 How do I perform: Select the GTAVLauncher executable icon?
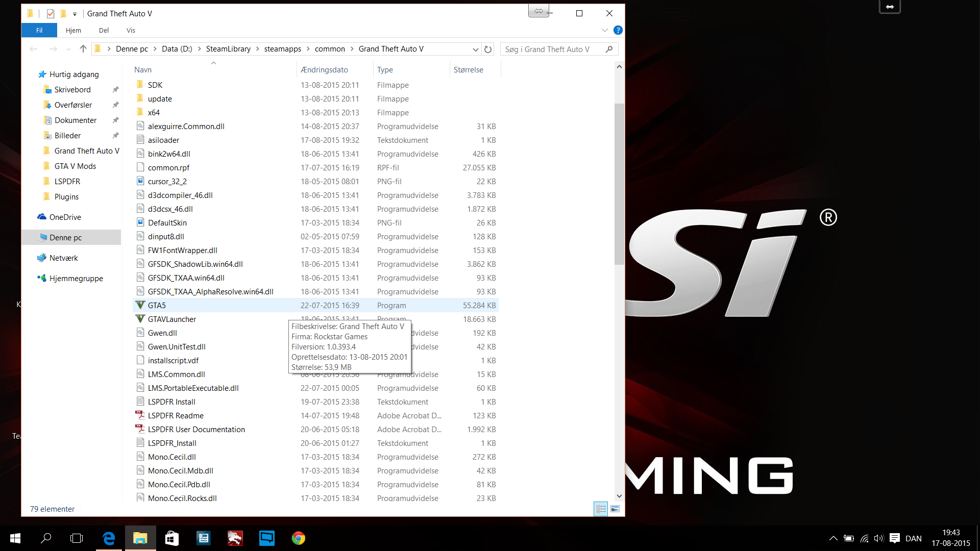pyautogui.click(x=140, y=319)
